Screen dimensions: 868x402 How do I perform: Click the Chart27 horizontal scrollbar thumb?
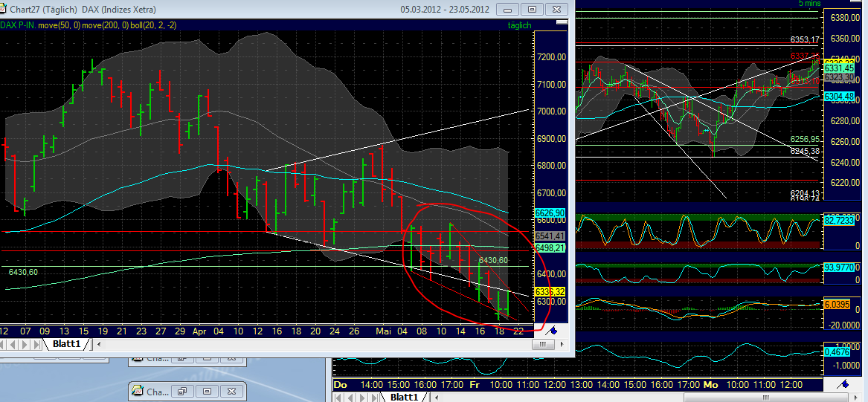(x=542, y=345)
